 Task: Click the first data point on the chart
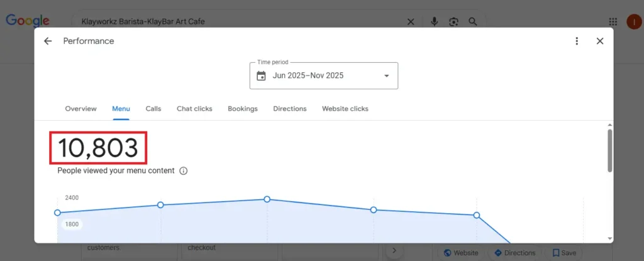point(57,213)
